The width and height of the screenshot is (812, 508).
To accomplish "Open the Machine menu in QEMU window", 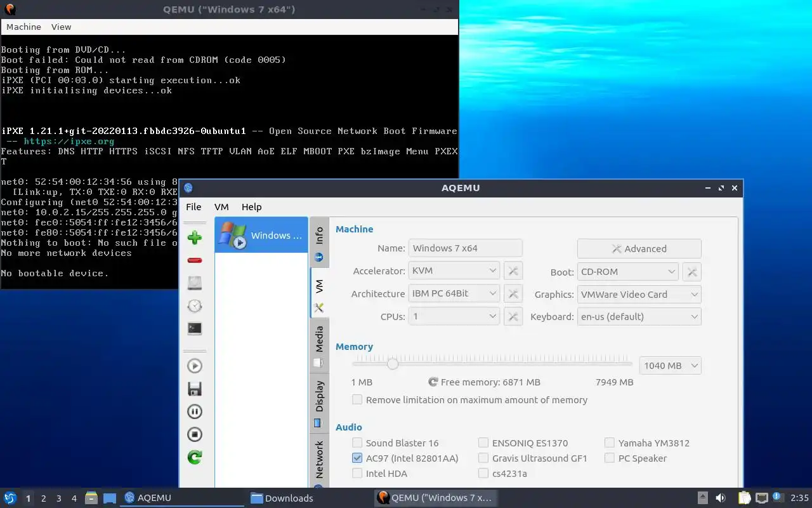I will [x=23, y=27].
